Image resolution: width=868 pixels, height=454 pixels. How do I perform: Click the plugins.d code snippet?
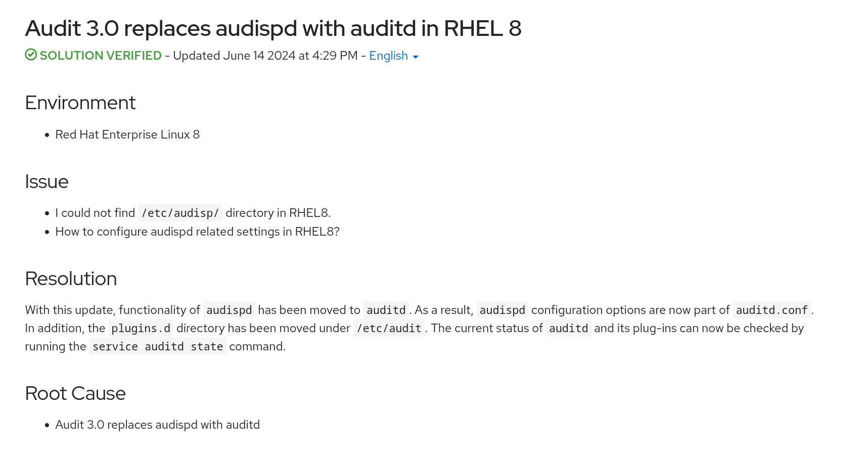click(x=141, y=329)
